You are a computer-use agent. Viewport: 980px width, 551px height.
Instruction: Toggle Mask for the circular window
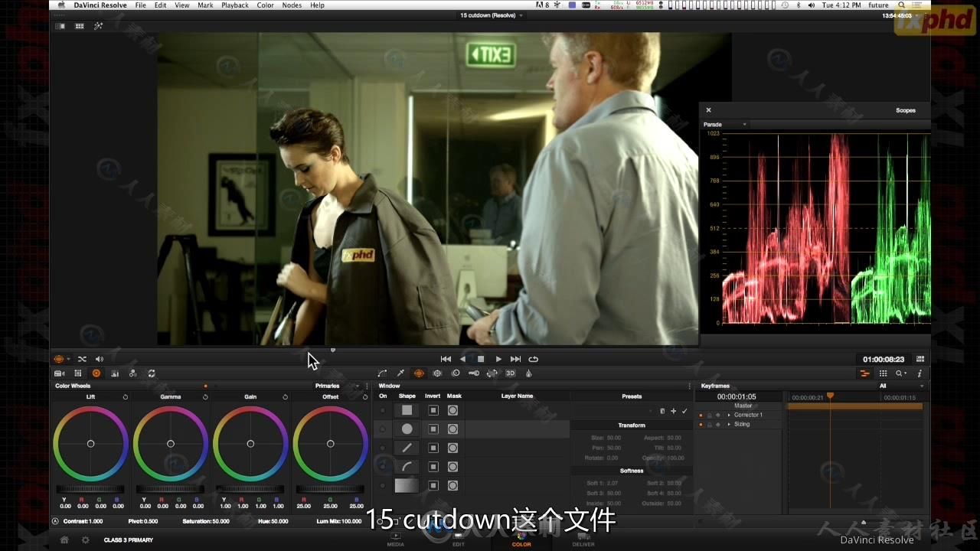(x=452, y=429)
